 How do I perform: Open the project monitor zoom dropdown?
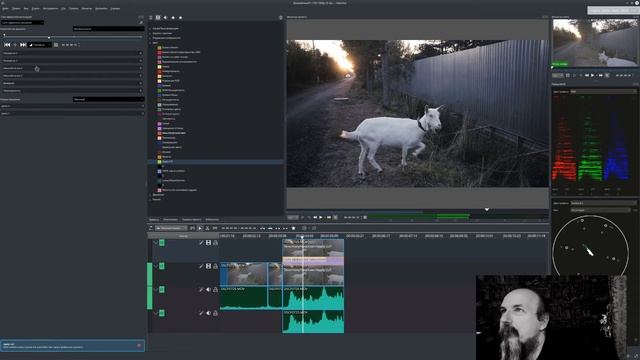pyautogui.click(x=293, y=218)
